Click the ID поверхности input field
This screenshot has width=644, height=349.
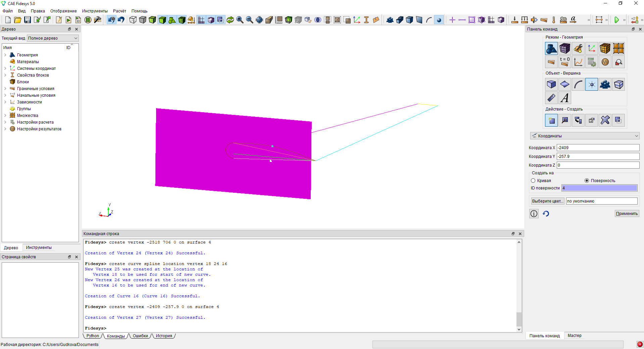pos(599,188)
